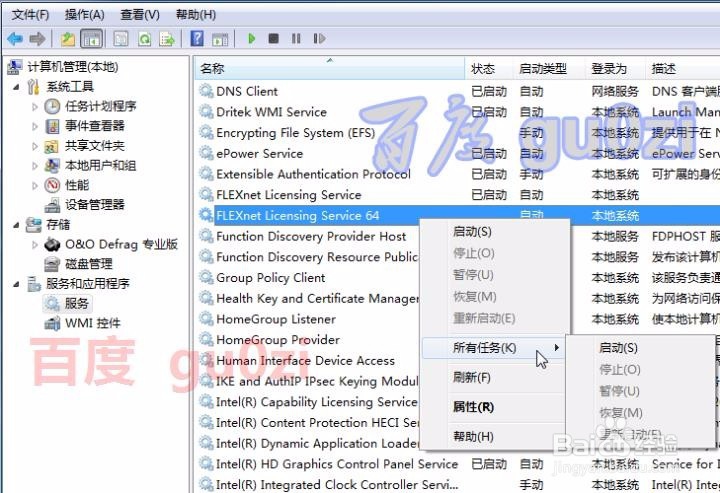Sort by the 描述 column header
The height and width of the screenshot is (493, 720).
point(683,68)
